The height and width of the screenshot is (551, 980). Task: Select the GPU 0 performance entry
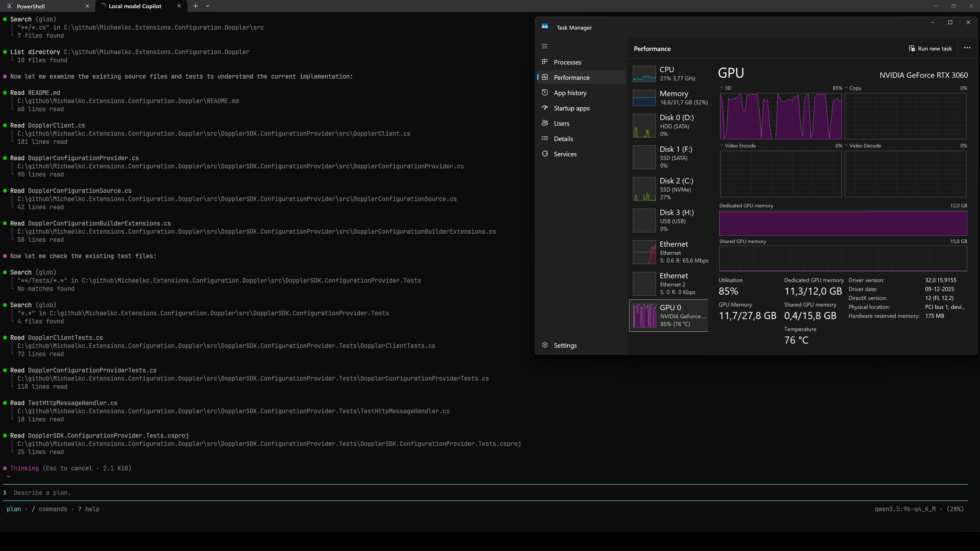669,315
